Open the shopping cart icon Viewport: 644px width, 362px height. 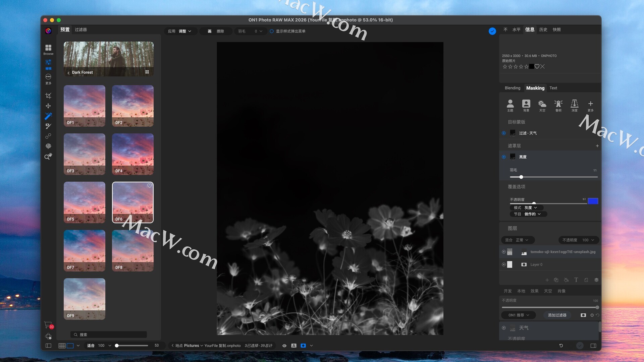coord(48,325)
